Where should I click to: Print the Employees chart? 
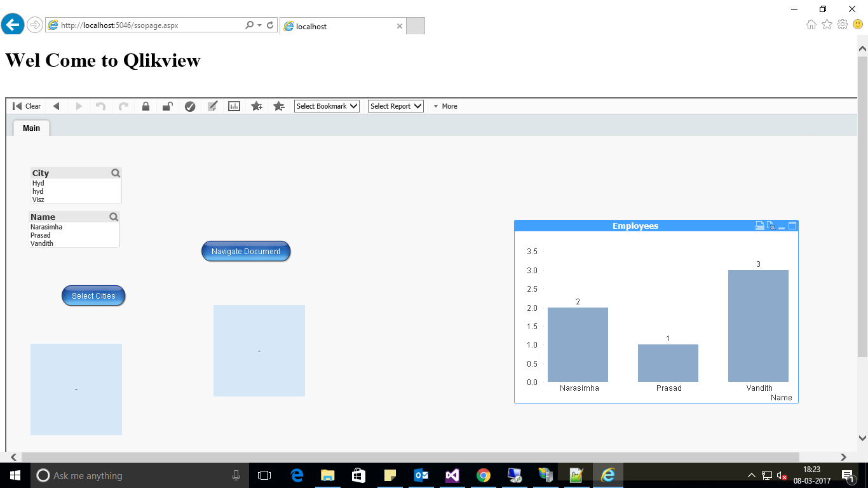coord(759,226)
